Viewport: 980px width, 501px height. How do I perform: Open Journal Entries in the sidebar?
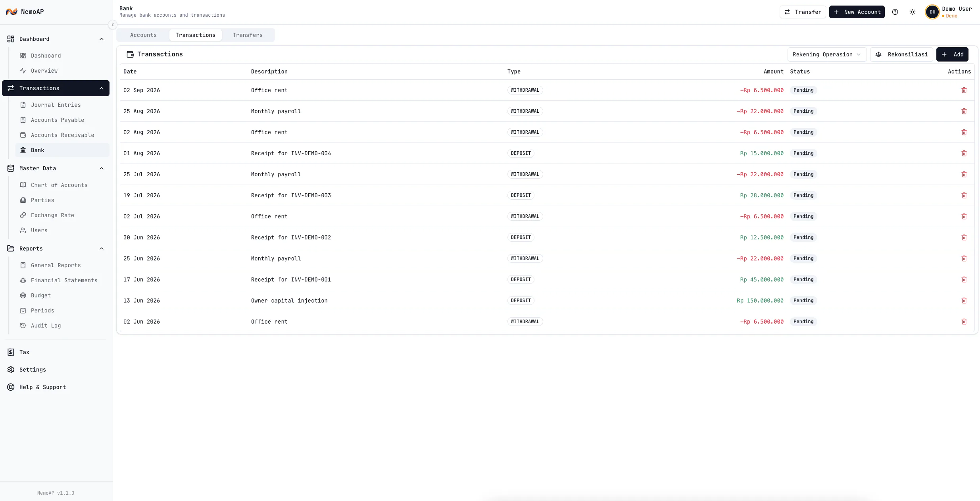62,105
